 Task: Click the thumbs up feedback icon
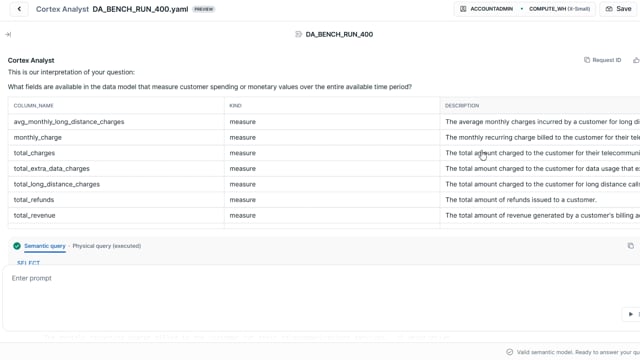click(636, 60)
